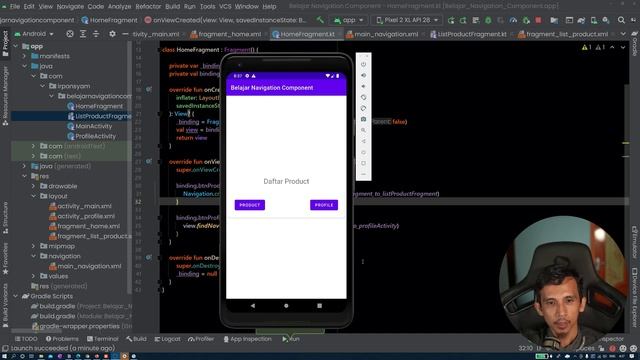Take emulator screenshot with camera icon
This screenshot has width=640, height=360.
363,119
